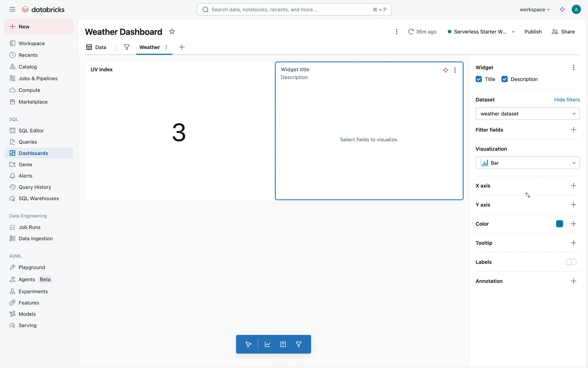Click the Publish button
The image size is (588, 368).
click(533, 32)
